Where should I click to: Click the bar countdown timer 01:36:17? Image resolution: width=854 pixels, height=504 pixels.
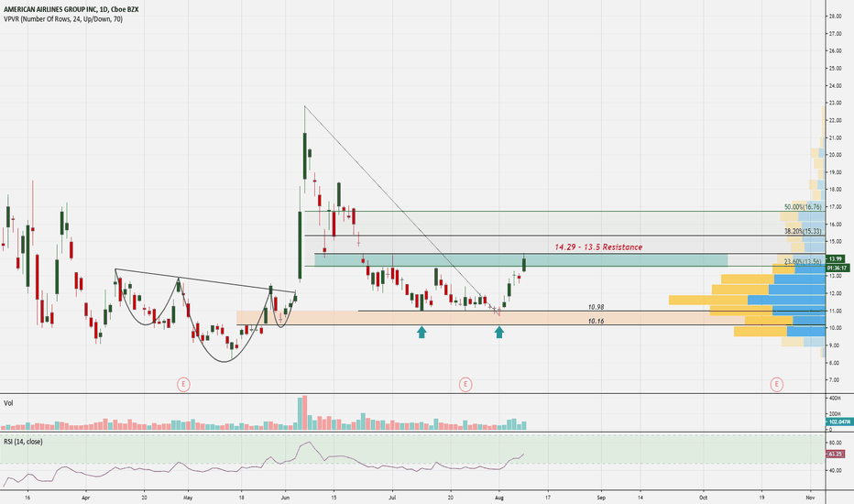(838, 268)
